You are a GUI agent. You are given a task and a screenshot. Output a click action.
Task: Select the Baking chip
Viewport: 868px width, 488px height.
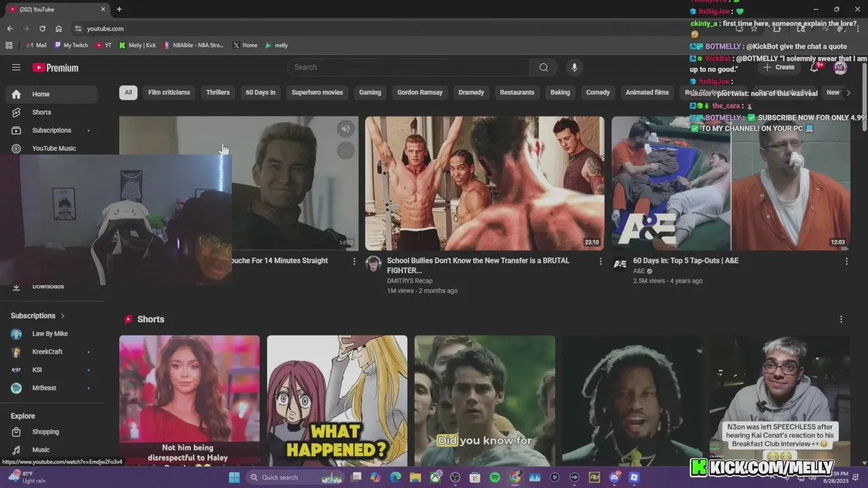[x=560, y=92]
